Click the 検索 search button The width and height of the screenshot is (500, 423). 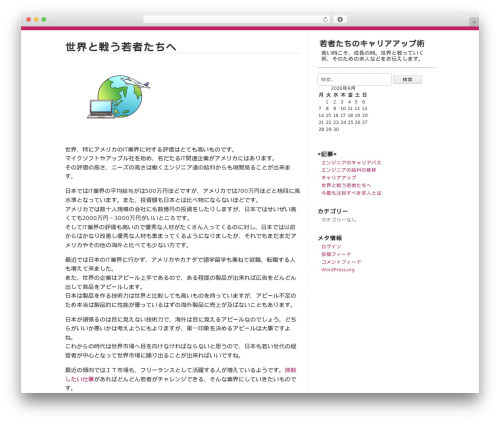click(x=407, y=79)
